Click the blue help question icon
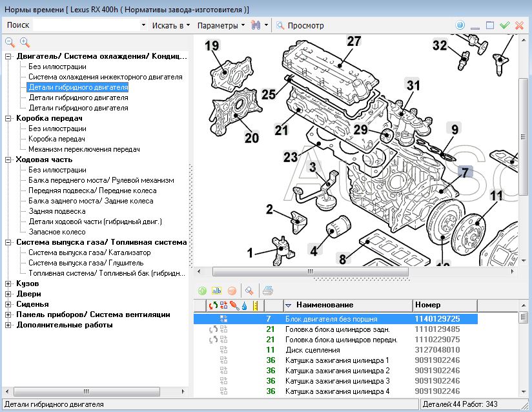The width and height of the screenshot is (532, 412). pyautogui.click(x=460, y=25)
